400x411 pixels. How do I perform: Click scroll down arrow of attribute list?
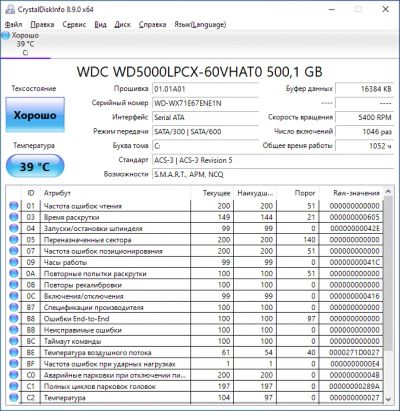tap(388, 399)
